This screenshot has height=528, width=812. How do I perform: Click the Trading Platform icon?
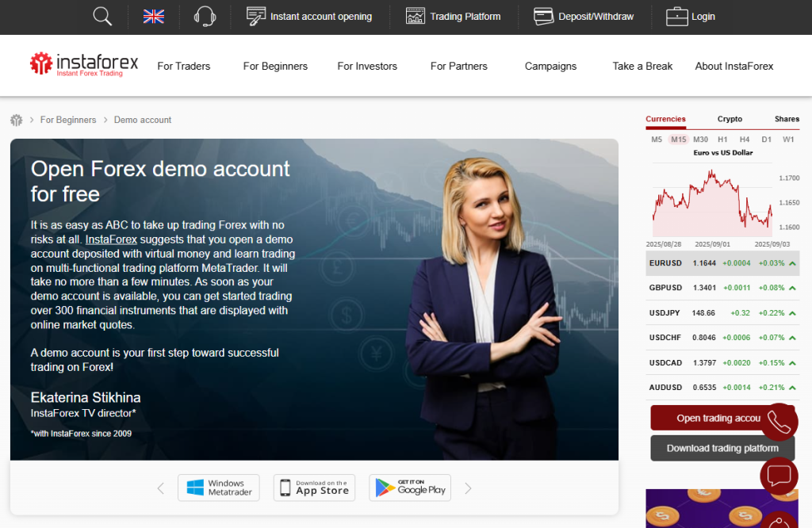point(415,15)
